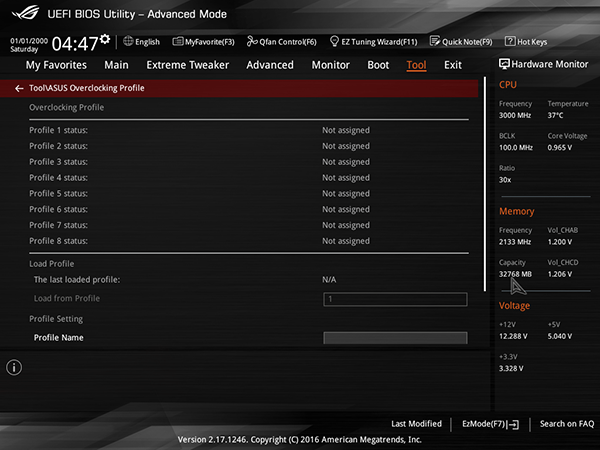Click the Qfan Control fan icon
Screen dimensions: 600x450
(252, 41)
